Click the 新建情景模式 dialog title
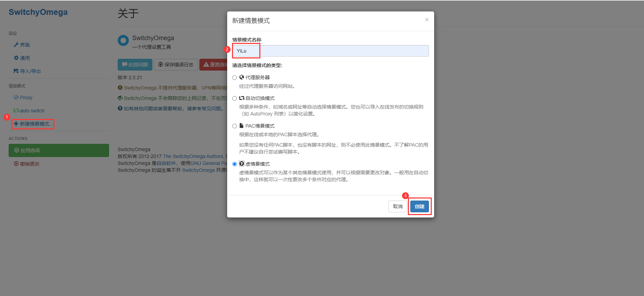The image size is (644, 296). 251,21
